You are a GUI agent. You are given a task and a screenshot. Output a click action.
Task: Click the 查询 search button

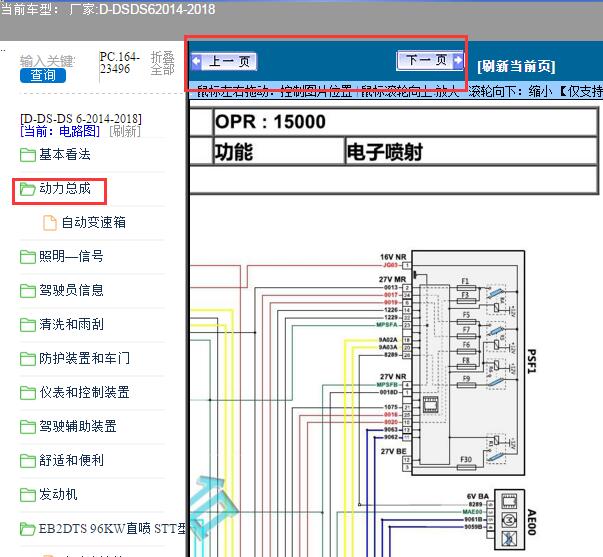pos(43,75)
